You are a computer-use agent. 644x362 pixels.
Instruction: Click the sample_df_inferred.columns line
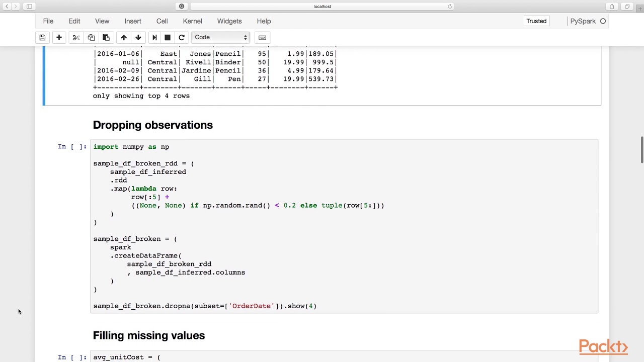point(186,273)
